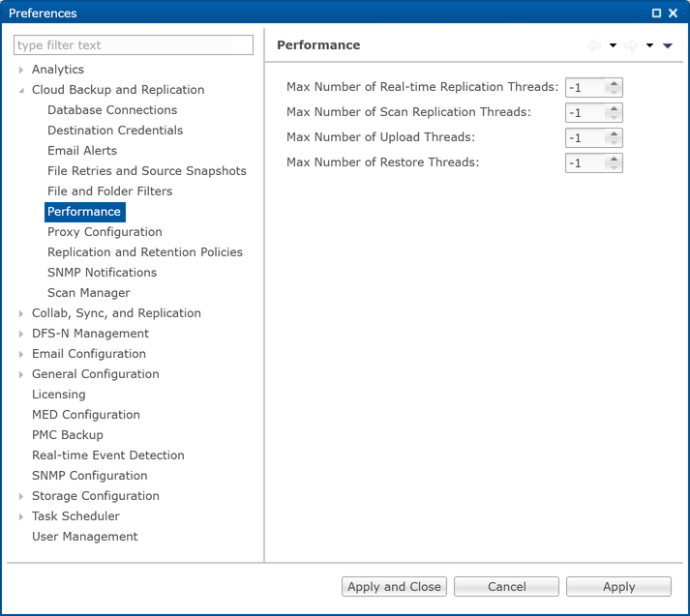Open Destination Credentials page
Image resolution: width=690 pixels, height=616 pixels.
115,131
